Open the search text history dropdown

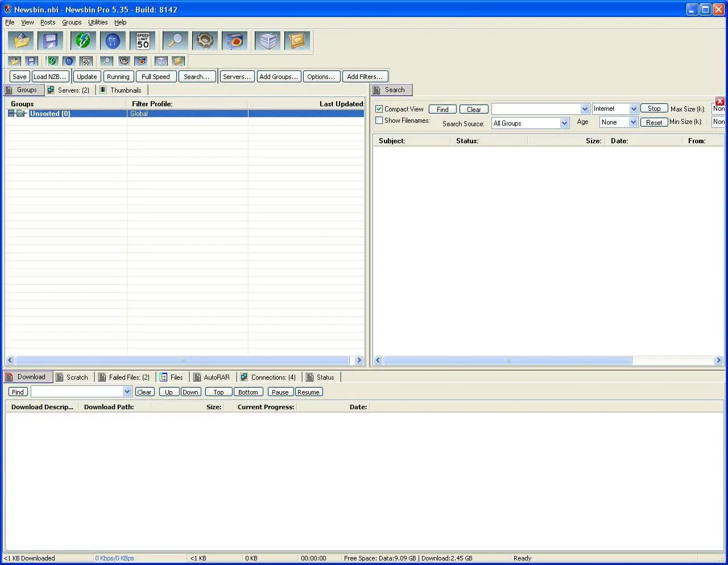click(585, 109)
